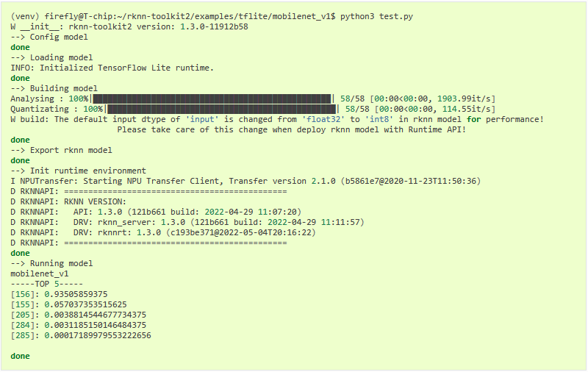Viewport: 588px width, 372px height.
Task: Click the '--> Config model' line
Action: pos(49,37)
